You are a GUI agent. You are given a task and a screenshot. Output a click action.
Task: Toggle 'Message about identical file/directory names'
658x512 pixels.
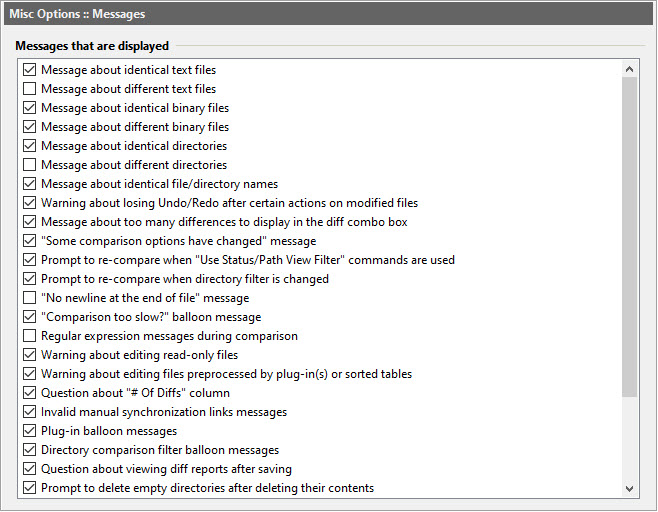(x=30, y=184)
